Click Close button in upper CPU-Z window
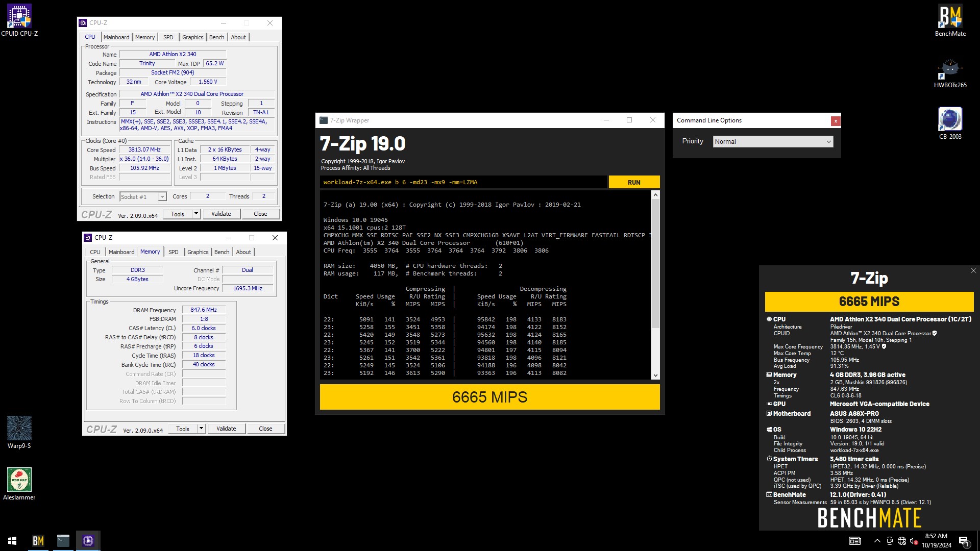Image resolution: width=980 pixels, height=551 pixels. pyautogui.click(x=260, y=214)
